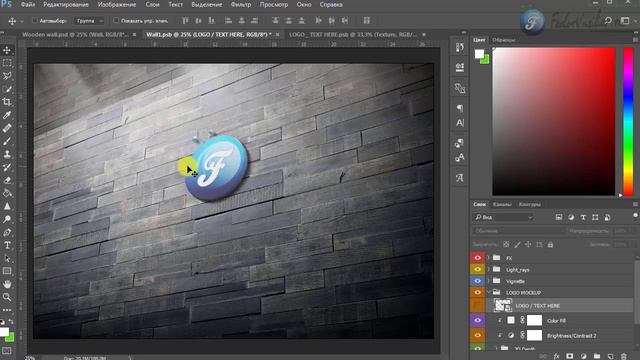
Task: Open the Изображение menu
Action: tap(117, 4)
